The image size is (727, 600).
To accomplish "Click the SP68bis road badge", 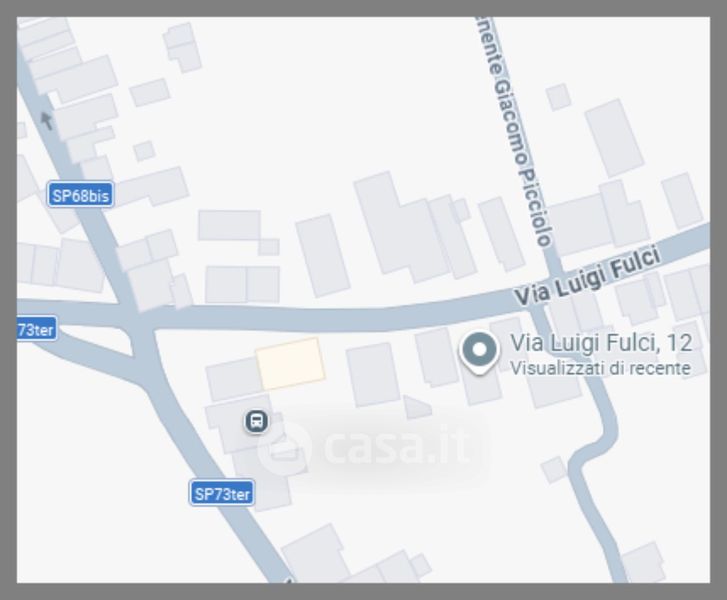I will pos(80,195).
